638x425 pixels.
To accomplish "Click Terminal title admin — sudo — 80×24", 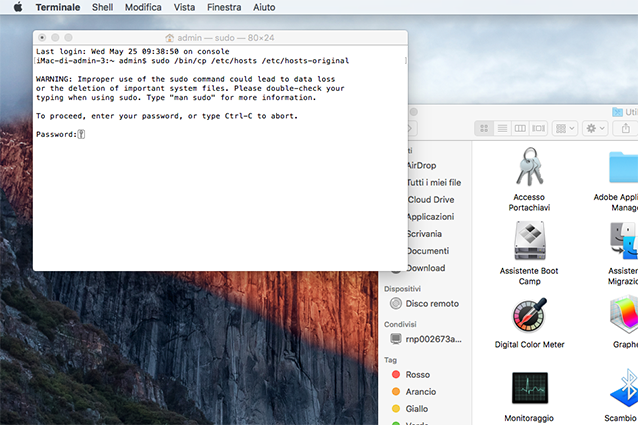I will tap(226, 38).
